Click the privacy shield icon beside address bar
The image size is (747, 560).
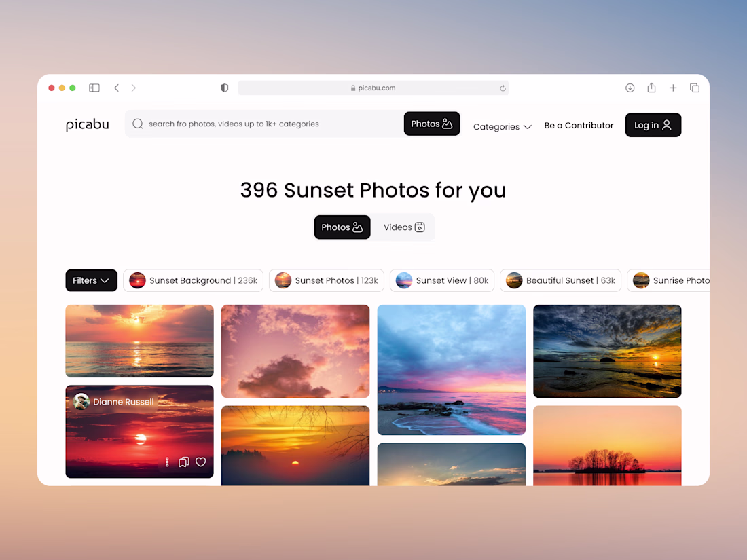[224, 88]
